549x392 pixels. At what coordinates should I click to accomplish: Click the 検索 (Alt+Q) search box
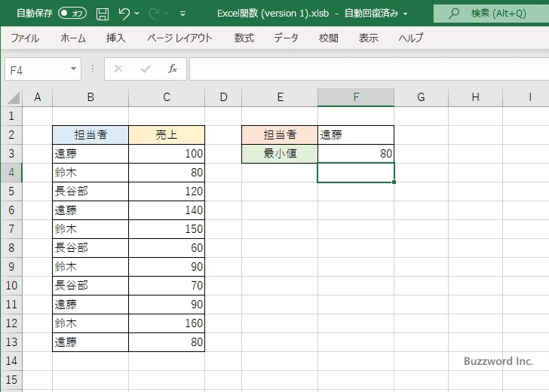pos(491,14)
